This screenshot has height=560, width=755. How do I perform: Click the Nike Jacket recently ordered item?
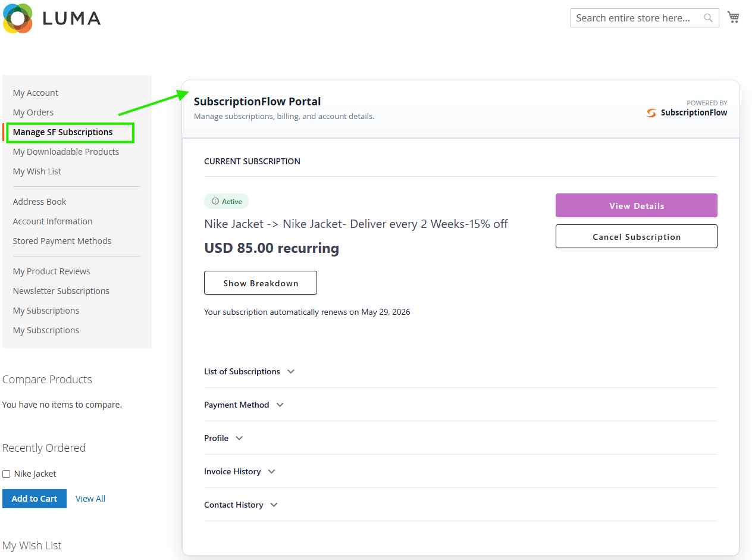tap(35, 474)
